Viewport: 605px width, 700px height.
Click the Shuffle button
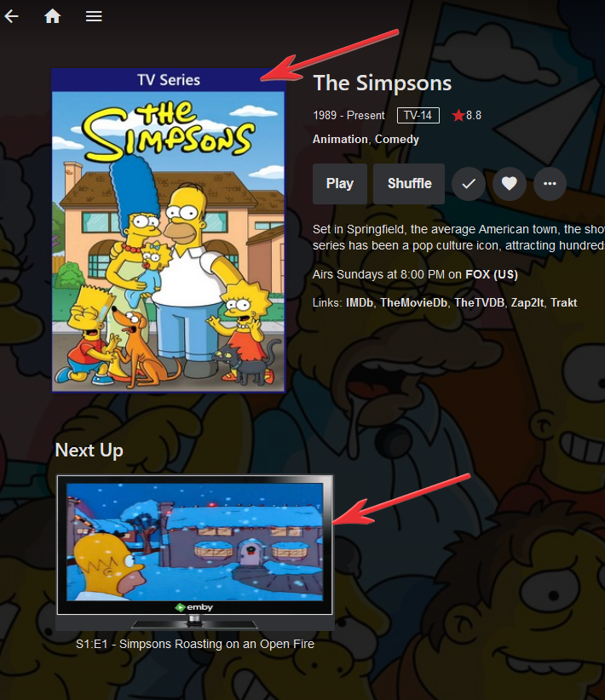point(409,183)
